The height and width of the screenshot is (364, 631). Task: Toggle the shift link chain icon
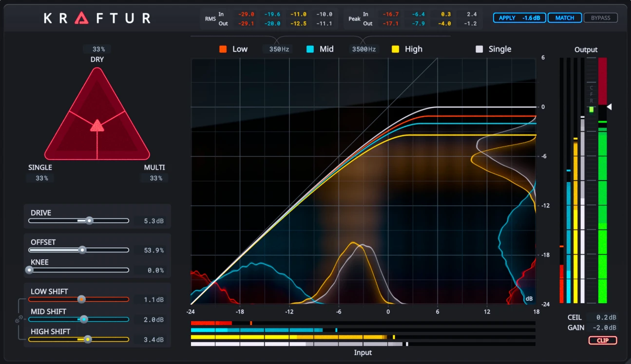(19, 319)
